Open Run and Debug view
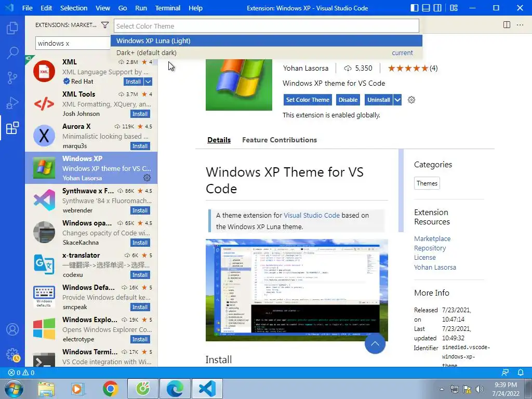This screenshot has width=532, height=399. 12,103
